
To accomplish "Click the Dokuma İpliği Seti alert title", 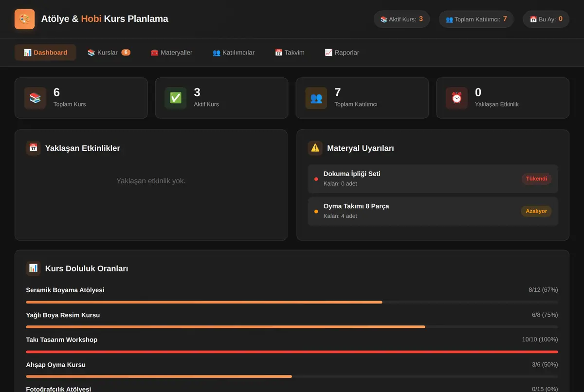I will [352, 174].
